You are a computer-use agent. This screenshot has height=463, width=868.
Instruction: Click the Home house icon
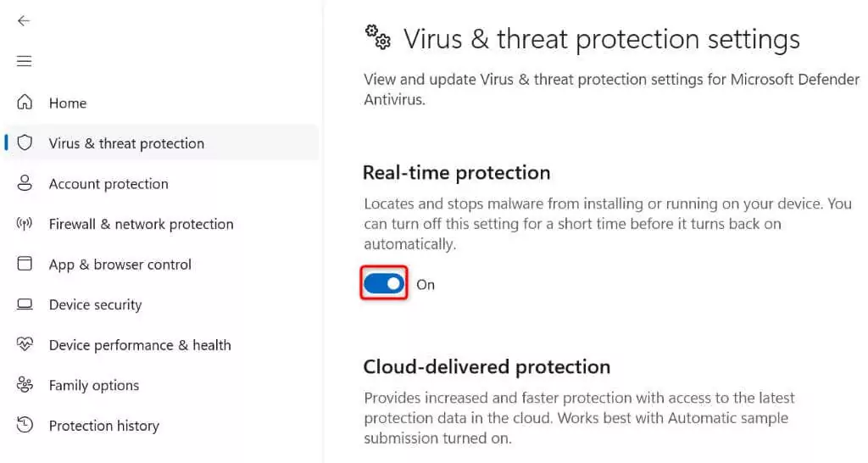(25, 103)
